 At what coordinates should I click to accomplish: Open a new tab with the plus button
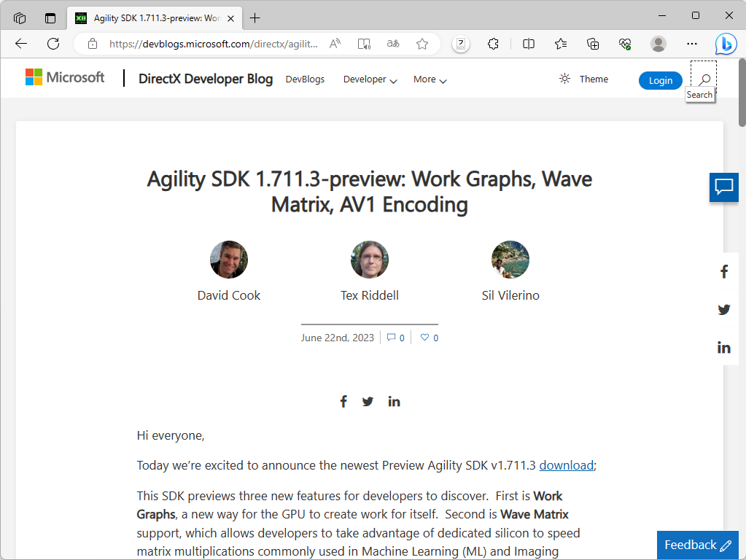[x=255, y=18]
